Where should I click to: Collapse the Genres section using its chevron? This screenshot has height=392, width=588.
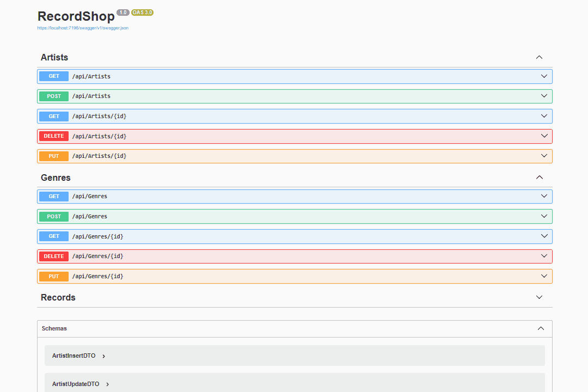point(539,177)
